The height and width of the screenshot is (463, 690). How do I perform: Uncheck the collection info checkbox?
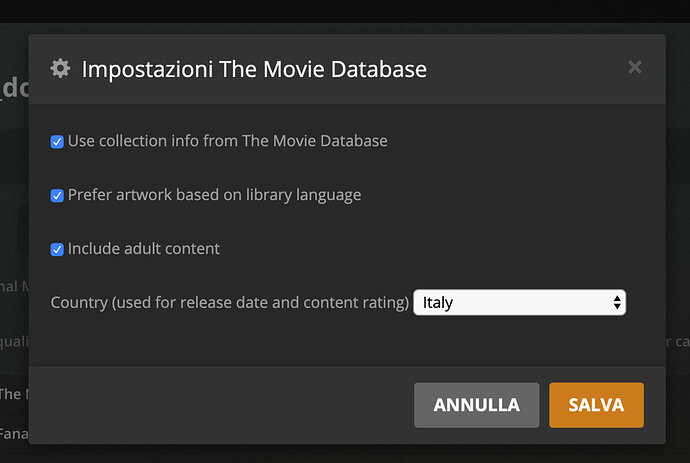57,142
